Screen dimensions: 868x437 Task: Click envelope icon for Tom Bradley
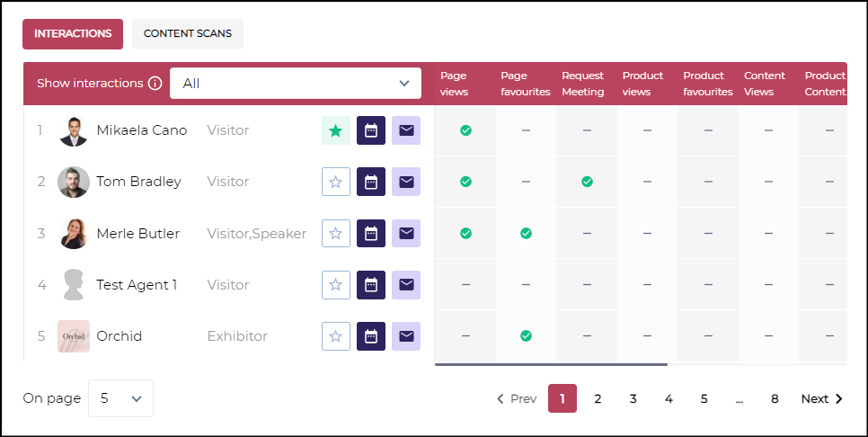coord(406,182)
